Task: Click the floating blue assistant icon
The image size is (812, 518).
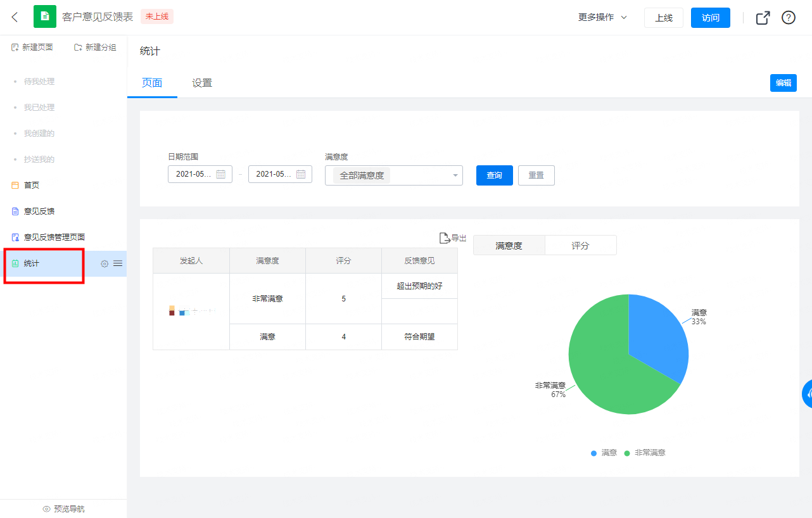Action: click(x=808, y=394)
